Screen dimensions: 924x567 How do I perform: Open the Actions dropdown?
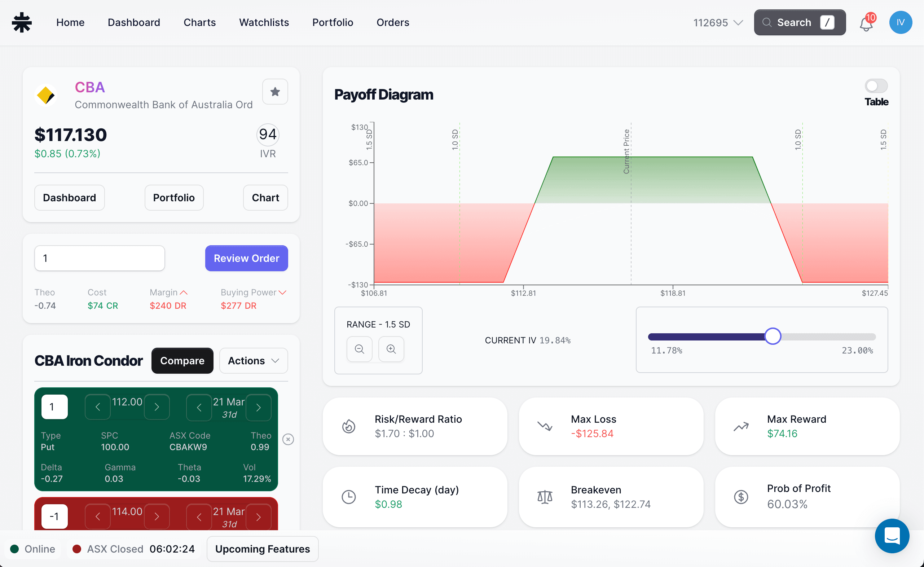[x=254, y=360]
